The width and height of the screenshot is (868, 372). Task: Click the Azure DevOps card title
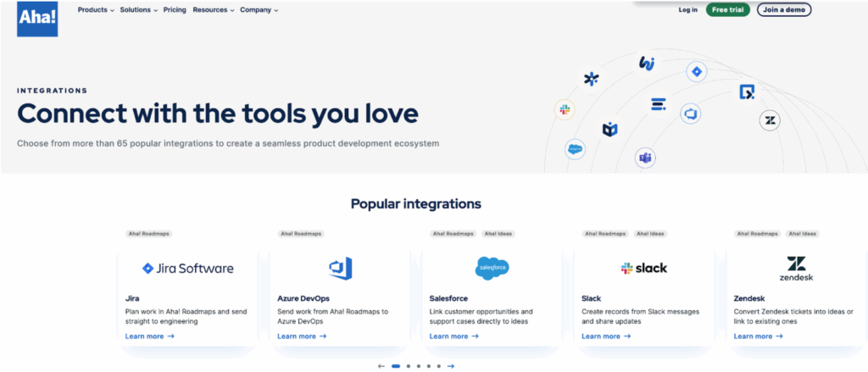pos(303,298)
